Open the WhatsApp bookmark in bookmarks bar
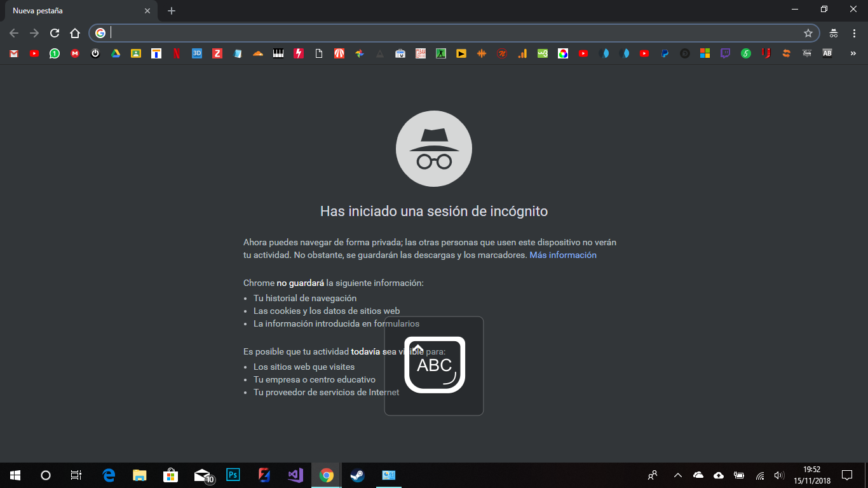The height and width of the screenshot is (488, 868). click(x=55, y=54)
